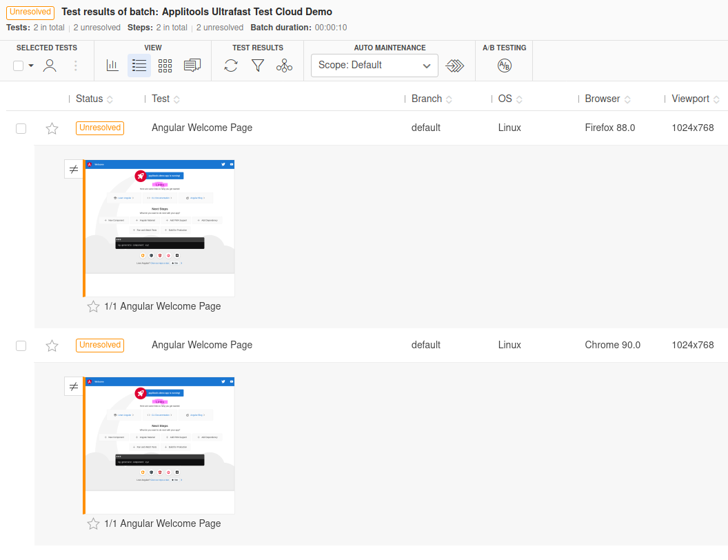The height and width of the screenshot is (560, 728).
Task: Star the Firefox 88.0 test row
Action: tap(52, 128)
